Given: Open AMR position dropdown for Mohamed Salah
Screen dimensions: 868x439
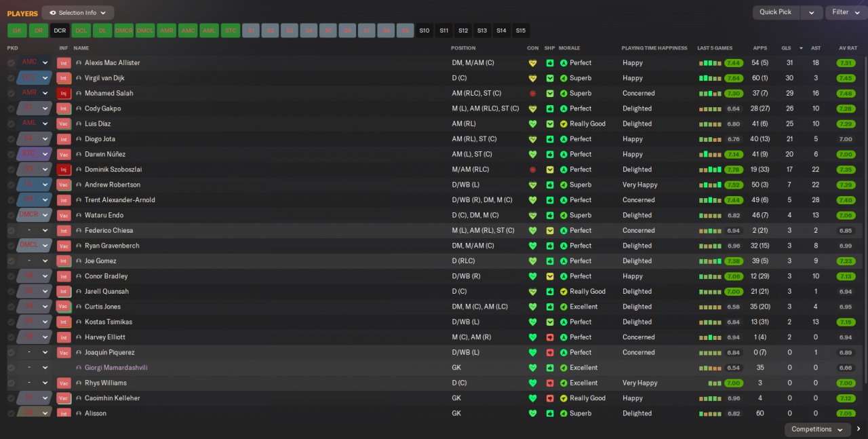Looking at the screenshot, I should pyautogui.click(x=45, y=94).
